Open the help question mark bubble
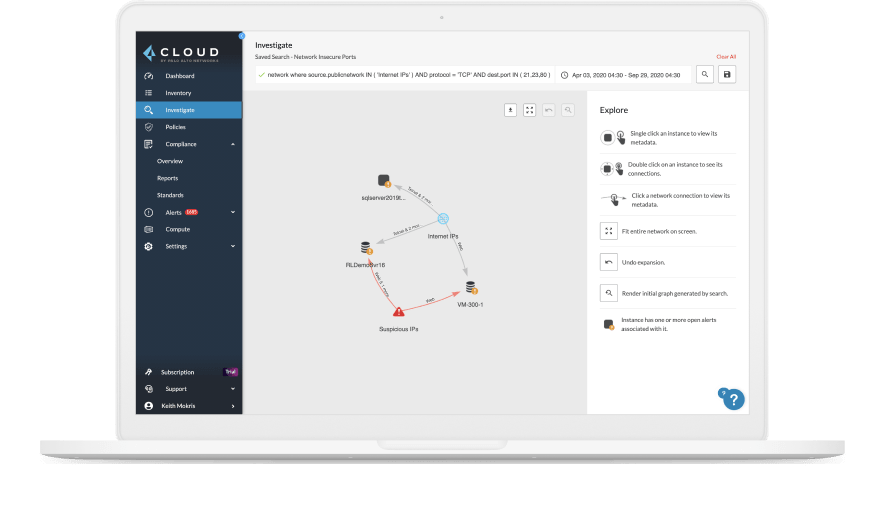 [x=735, y=399]
